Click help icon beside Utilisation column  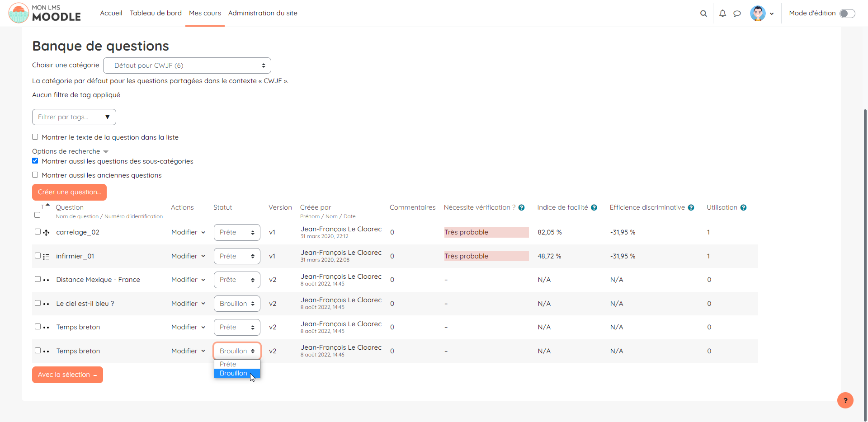(743, 208)
